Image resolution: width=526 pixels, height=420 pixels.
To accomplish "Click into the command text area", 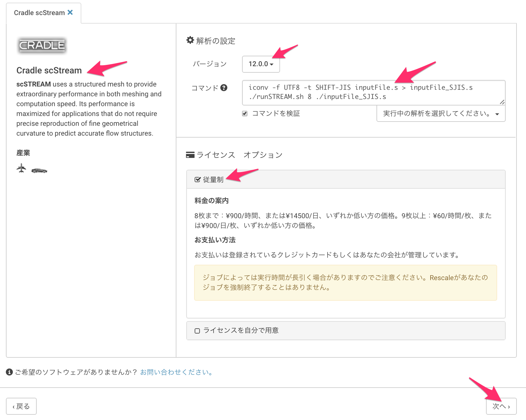I will tap(374, 93).
